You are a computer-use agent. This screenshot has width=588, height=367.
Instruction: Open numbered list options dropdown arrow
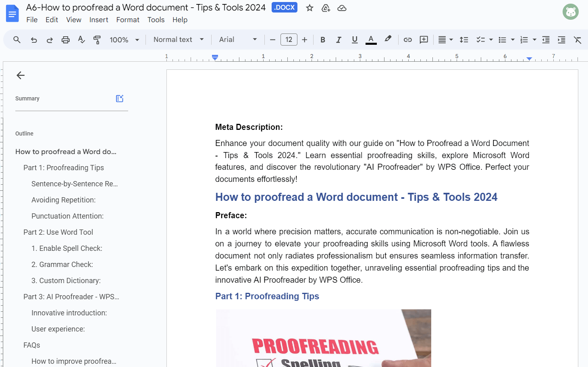534,40
